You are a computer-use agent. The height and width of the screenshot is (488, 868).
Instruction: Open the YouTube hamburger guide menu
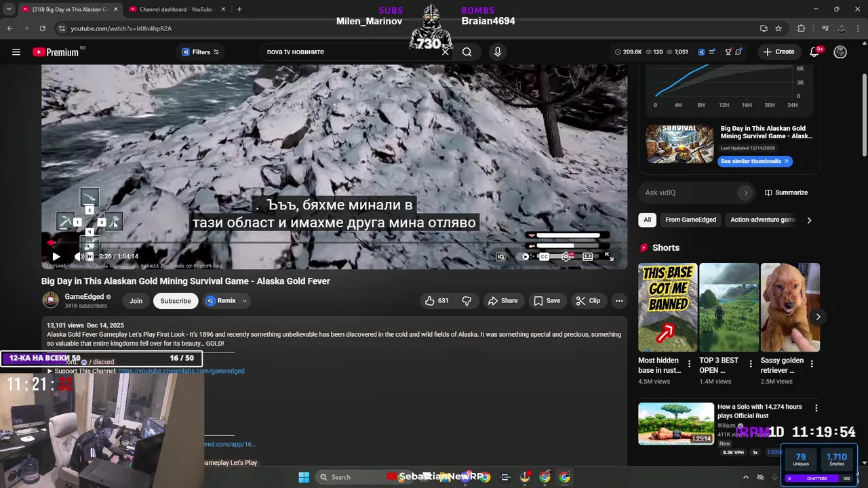pos(16,52)
